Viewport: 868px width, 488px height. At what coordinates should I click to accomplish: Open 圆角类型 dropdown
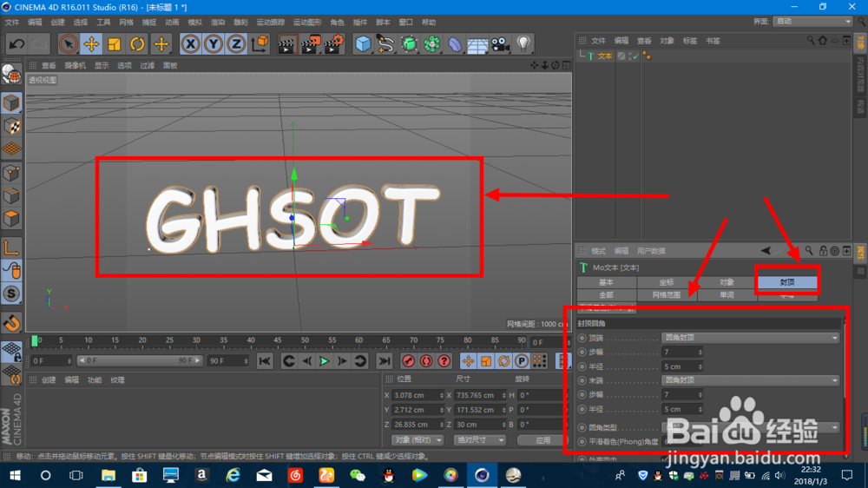[x=751, y=427]
